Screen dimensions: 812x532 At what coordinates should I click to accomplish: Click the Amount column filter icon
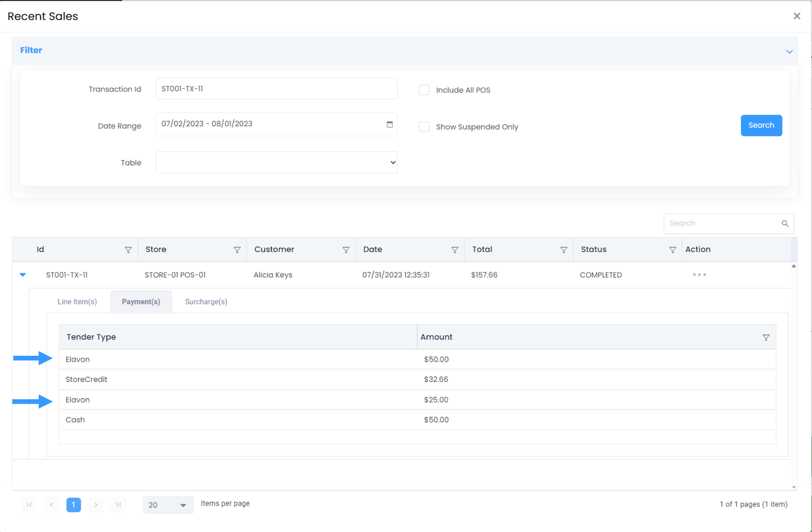(x=766, y=338)
